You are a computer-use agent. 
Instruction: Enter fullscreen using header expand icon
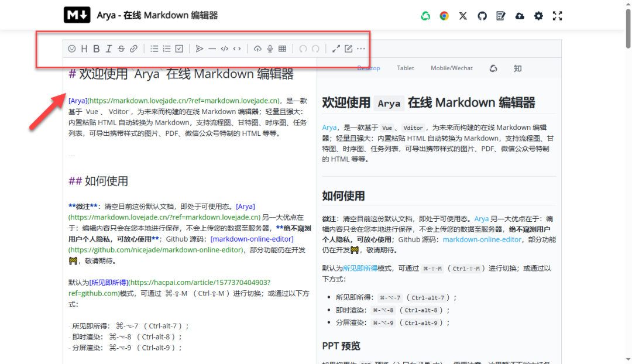click(558, 16)
